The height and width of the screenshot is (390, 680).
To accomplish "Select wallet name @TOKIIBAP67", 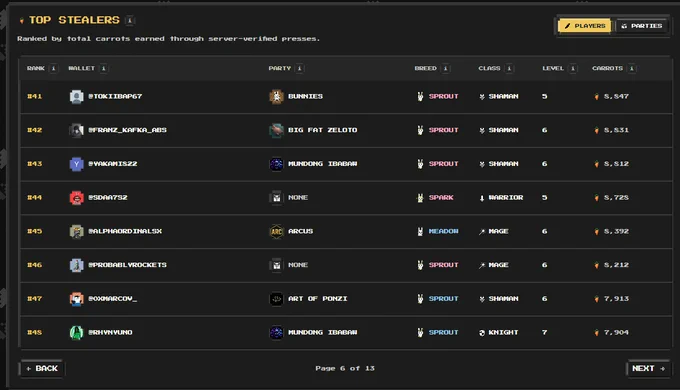I will tap(115, 96).
